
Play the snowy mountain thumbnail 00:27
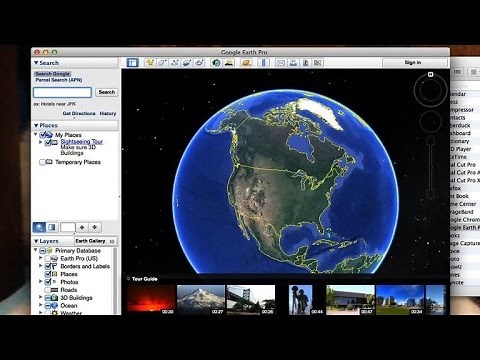(201, 300)
